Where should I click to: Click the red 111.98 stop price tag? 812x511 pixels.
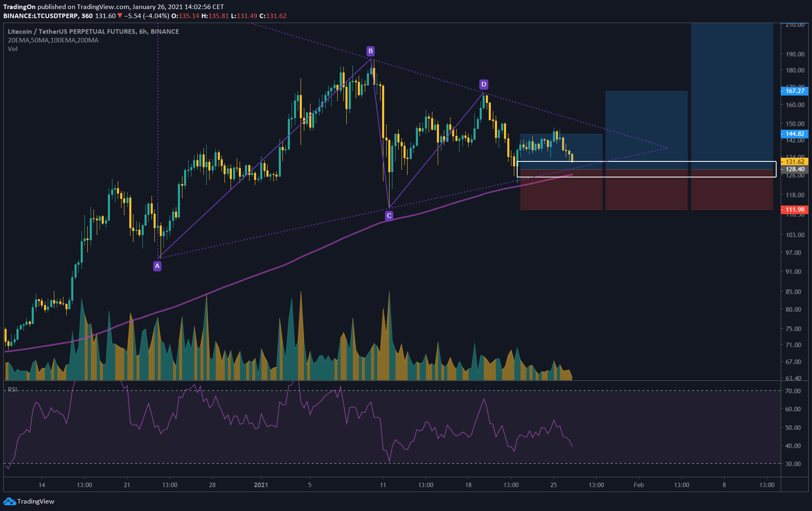coord(795,210)
